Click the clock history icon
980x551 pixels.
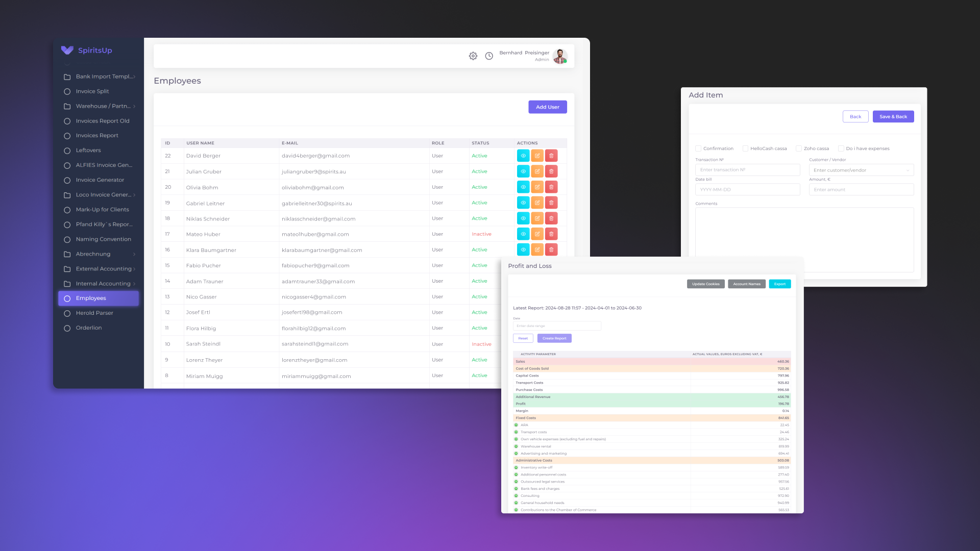(489, 56)
